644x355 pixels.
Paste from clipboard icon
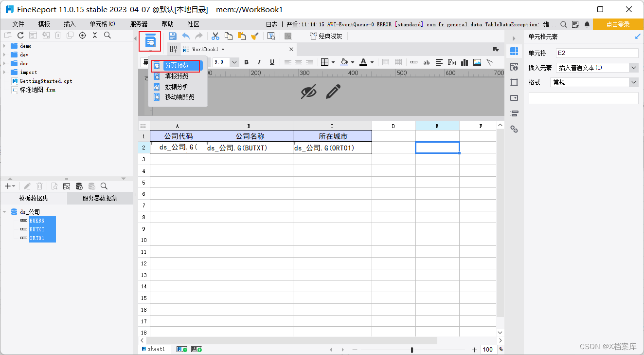pyautogui.click(x=242, y=36)
